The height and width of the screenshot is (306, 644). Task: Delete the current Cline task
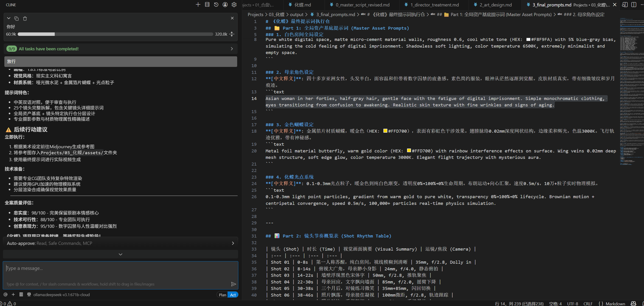coord(25,19)
